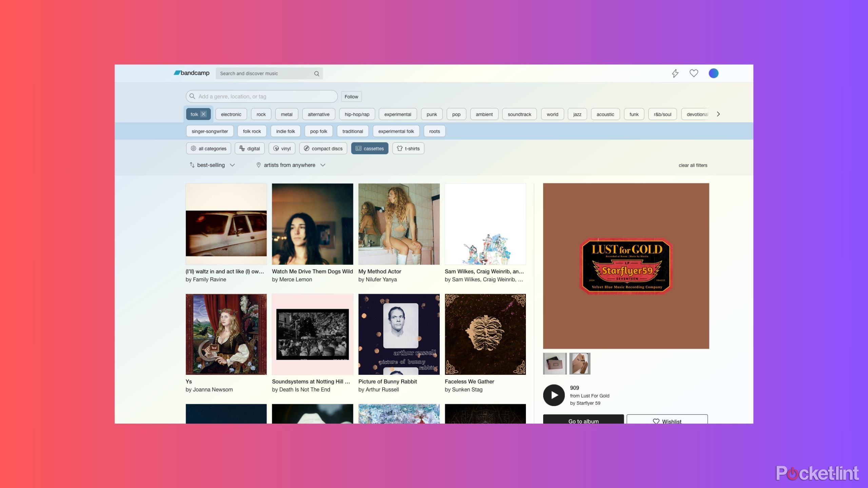Play the 909 track by Starflyer 59
The width and height of the screenshot is (868, 488).
point(554,394)
